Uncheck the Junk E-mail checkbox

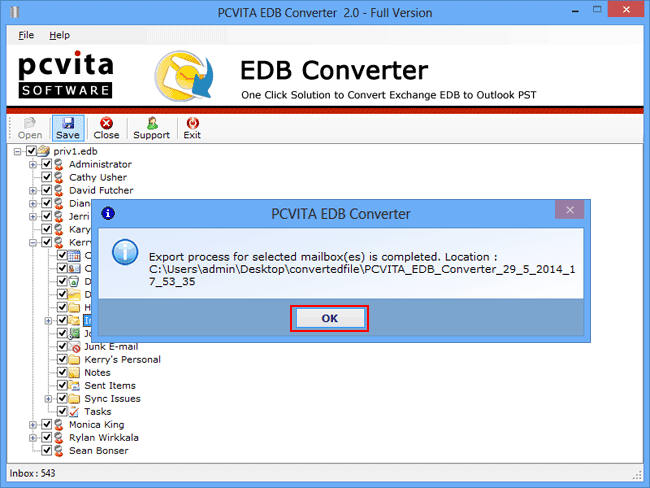(62, 346)
